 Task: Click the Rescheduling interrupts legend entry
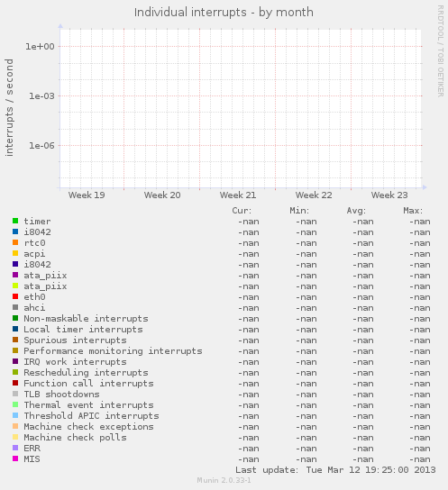(86, 373)
